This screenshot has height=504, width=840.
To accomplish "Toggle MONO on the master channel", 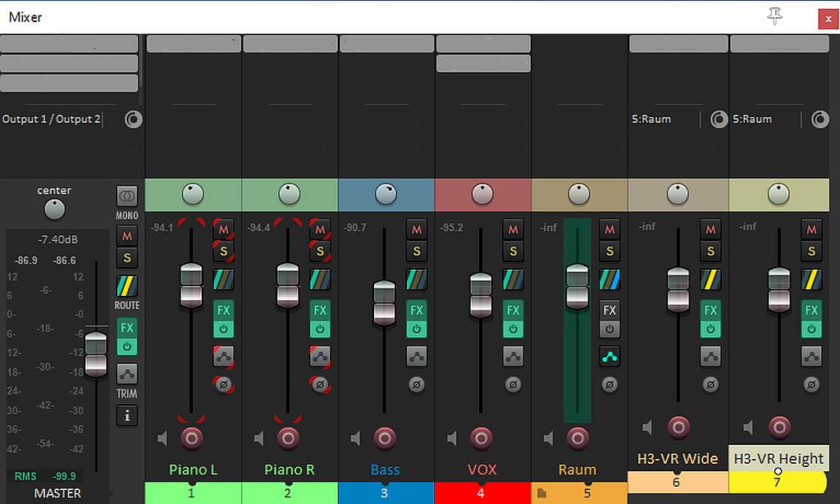I will (x=126, y=197).
